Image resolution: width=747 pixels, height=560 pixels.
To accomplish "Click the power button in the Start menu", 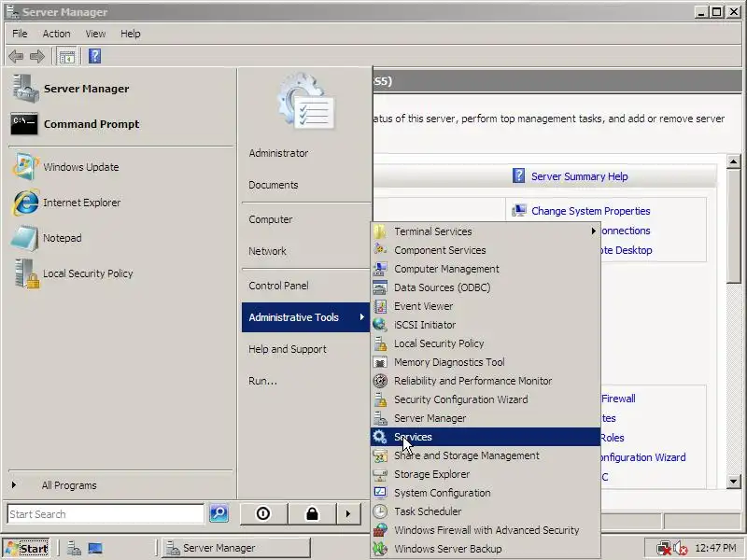I will point(263,514).
